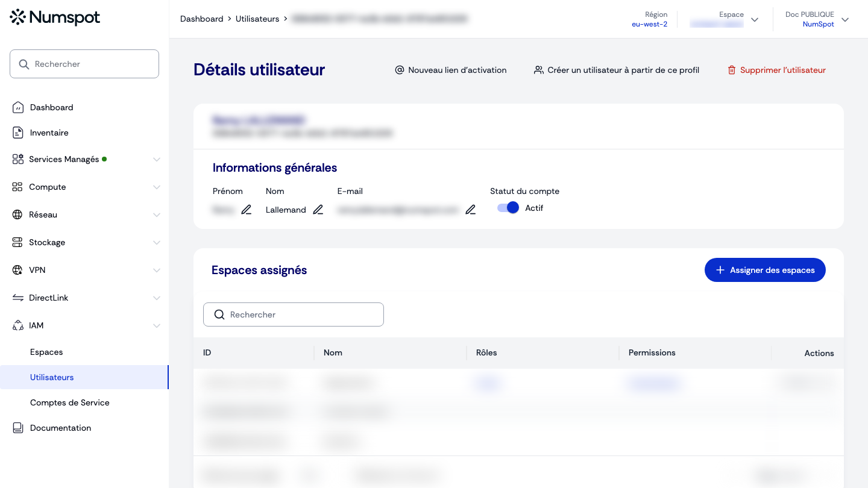Click the Dashboard house icon in sidebar
This screenshot has height=488, width=868.
[x=18, y=107]
